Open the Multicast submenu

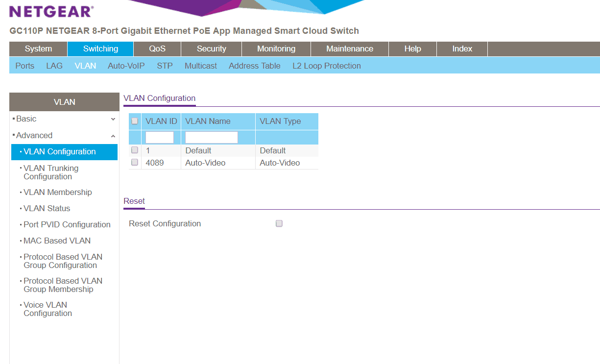click(x=201, y=66)
